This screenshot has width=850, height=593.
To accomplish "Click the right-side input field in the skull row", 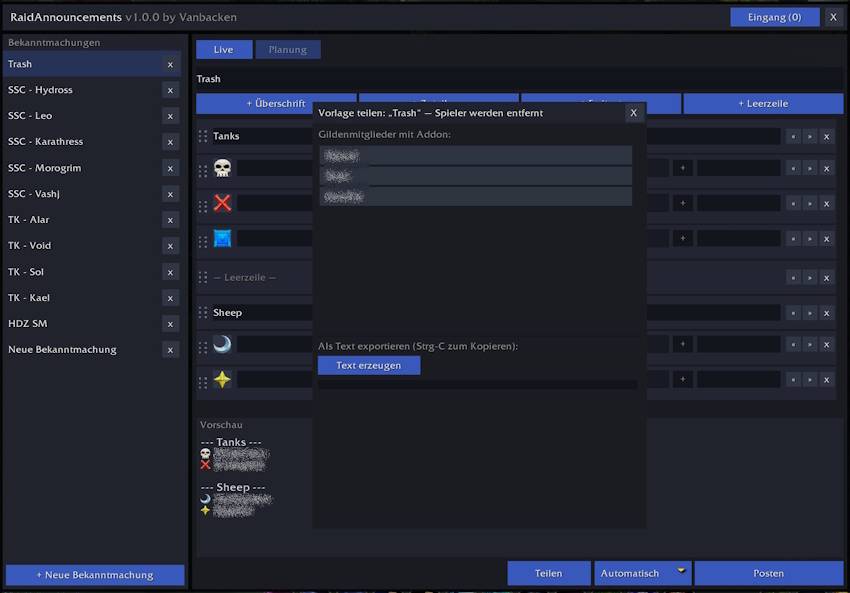I will (x=738, y=168).
